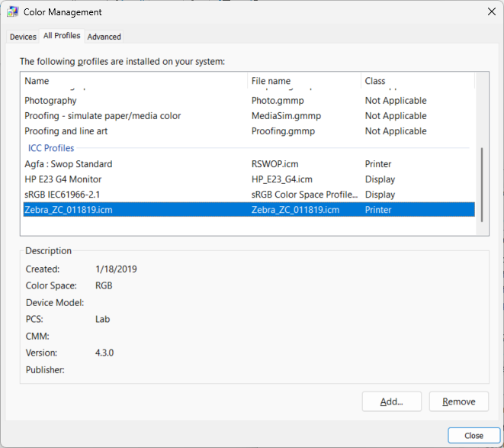Remove the selected profile

pyautogui.click(x=458, y=401)
